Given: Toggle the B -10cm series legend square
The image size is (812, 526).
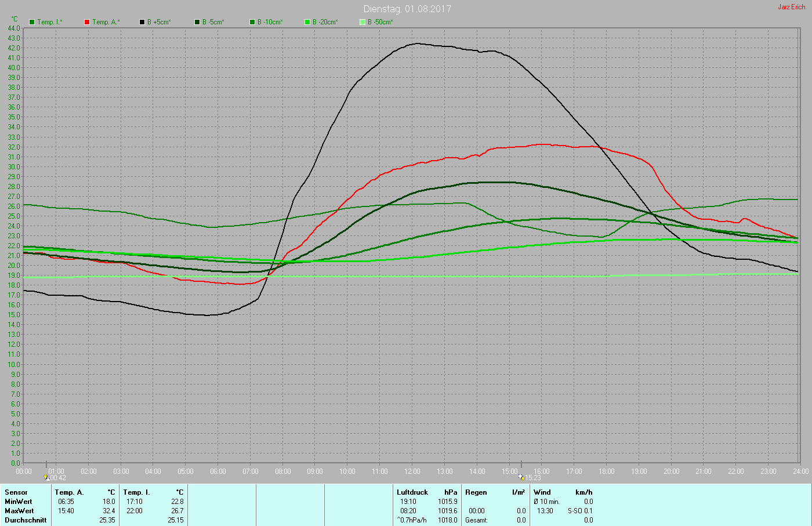Looking at the screenshot, I should click(252, 22).
